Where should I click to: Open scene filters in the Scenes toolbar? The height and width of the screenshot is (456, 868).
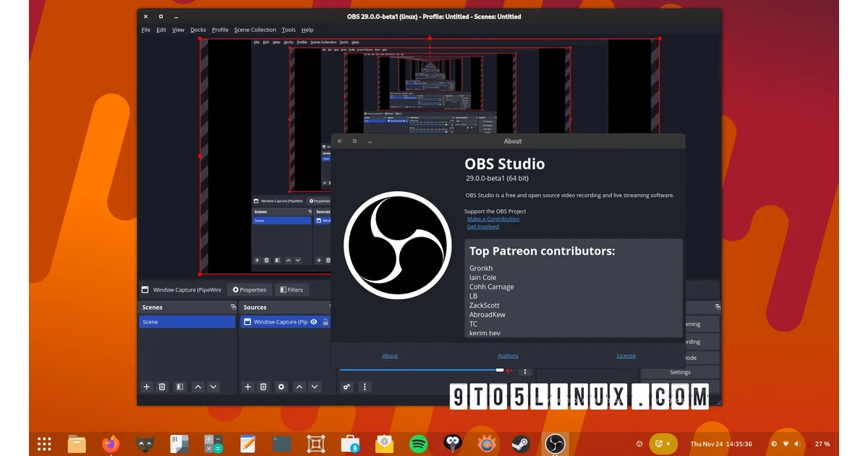[x=179, y=387]
